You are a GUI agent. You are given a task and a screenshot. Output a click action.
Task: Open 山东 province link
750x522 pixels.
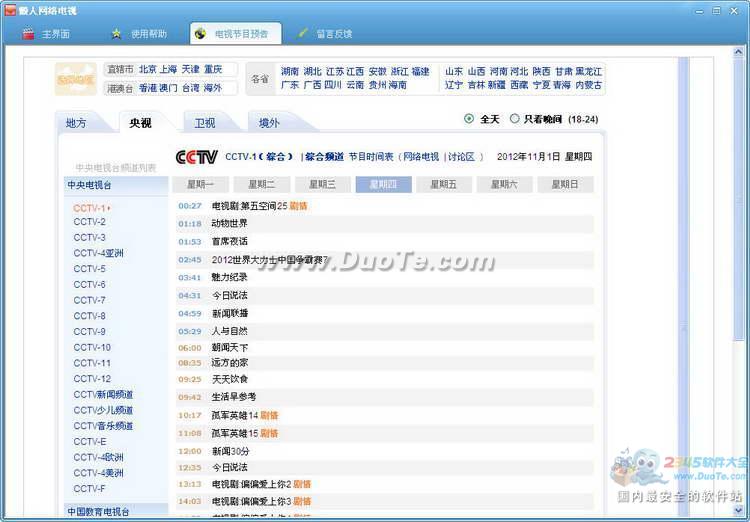[x=454, y=71]
